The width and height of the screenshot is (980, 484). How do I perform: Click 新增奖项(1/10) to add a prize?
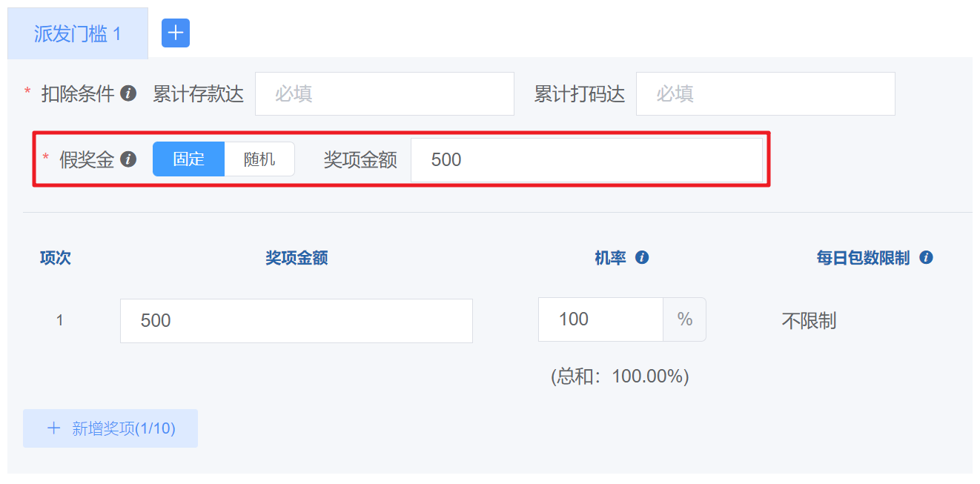110,428
